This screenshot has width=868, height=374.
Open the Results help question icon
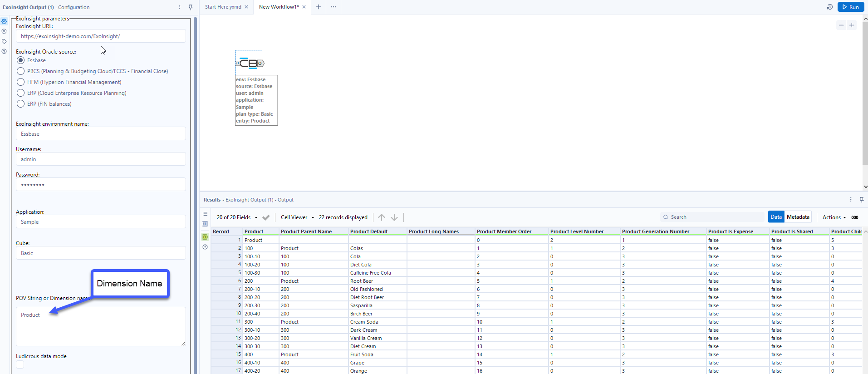pos(205,247)
